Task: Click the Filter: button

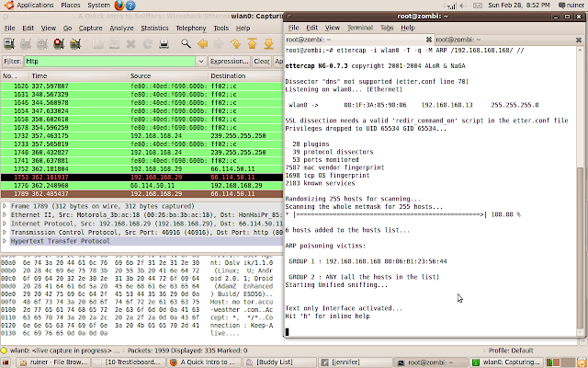Action: [12, 62]
